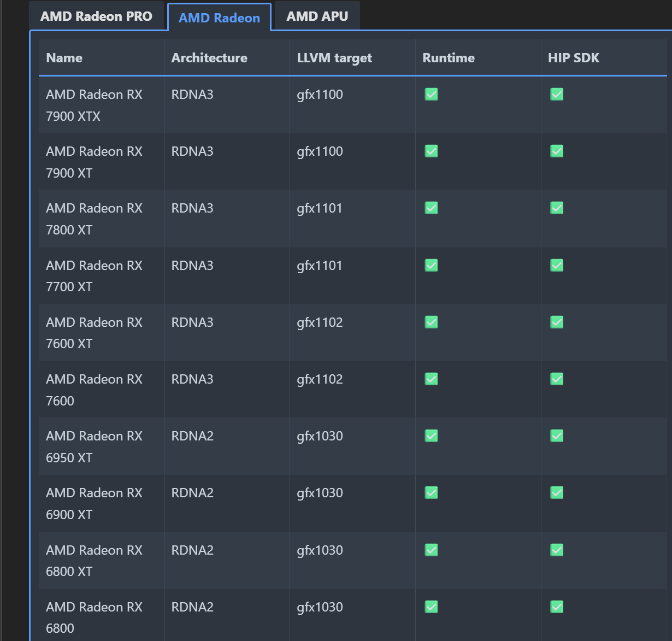This screenshot has height=641, width=672.
Task: Click RDNA2 in the RX 6800 XT row
Action: tap(192, 550)
